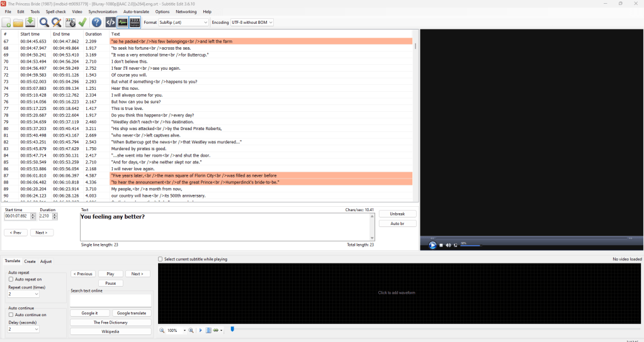
Task: Expand the Format dropdown showing SubRip
Action: 183,23
